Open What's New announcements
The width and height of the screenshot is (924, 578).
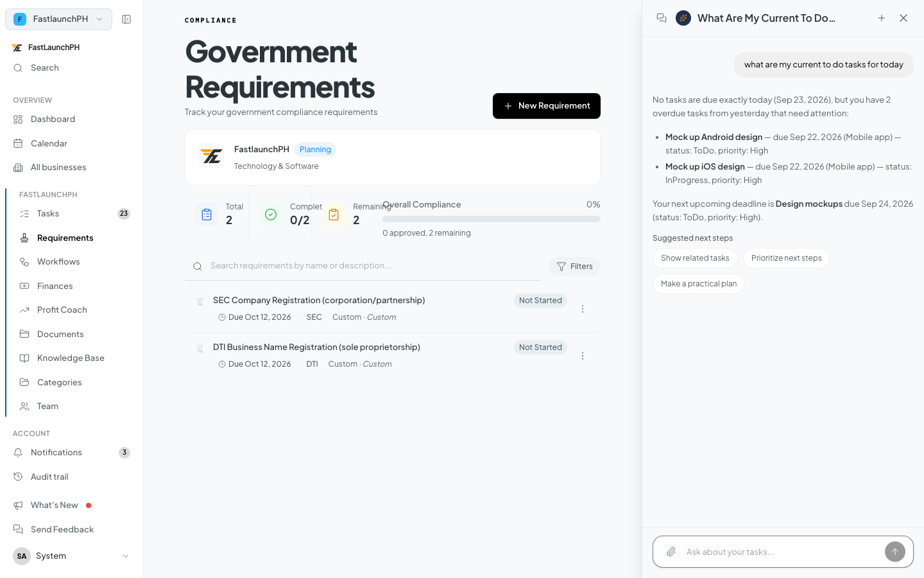tap(71, 505)
